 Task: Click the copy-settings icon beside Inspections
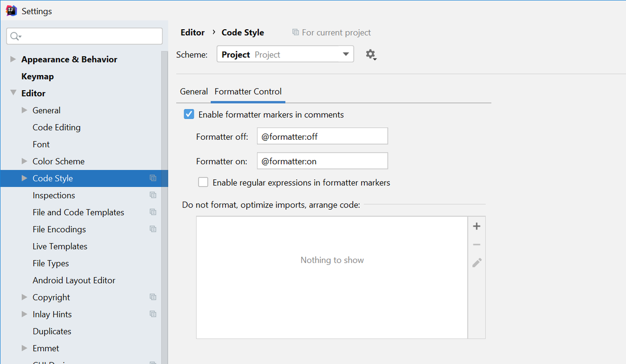click(153, 195)
